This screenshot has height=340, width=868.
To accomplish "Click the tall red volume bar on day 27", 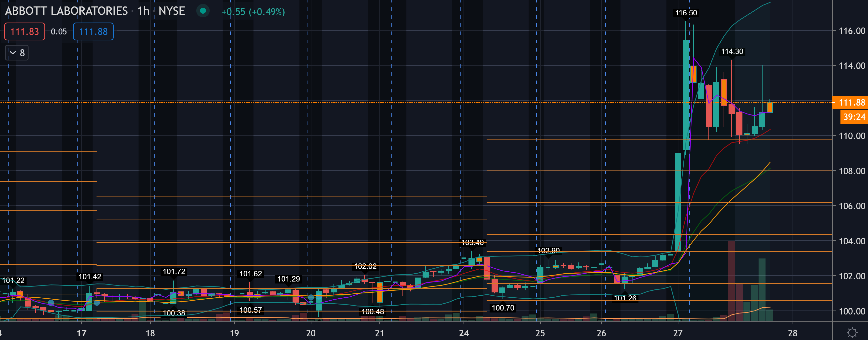I will (x=732, y=281).
